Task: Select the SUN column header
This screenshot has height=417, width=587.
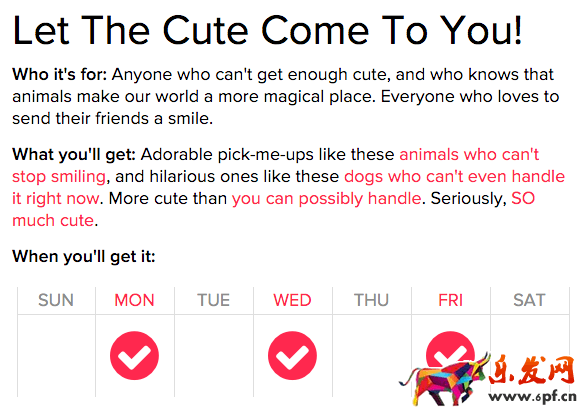Action: tap(56, 300)
